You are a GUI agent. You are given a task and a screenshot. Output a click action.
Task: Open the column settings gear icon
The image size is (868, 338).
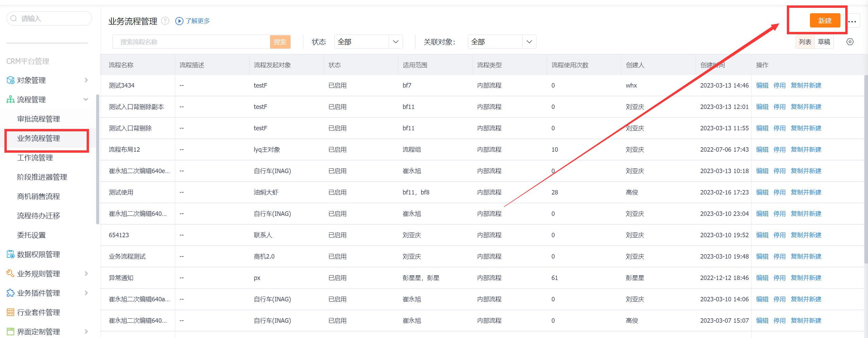[x=850, y=42]
